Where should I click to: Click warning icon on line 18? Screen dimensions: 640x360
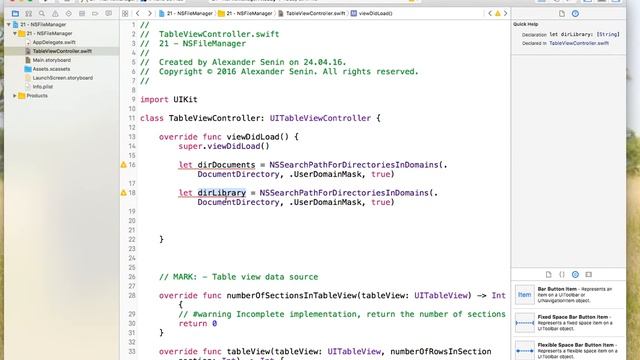click(x=124, y=193)
